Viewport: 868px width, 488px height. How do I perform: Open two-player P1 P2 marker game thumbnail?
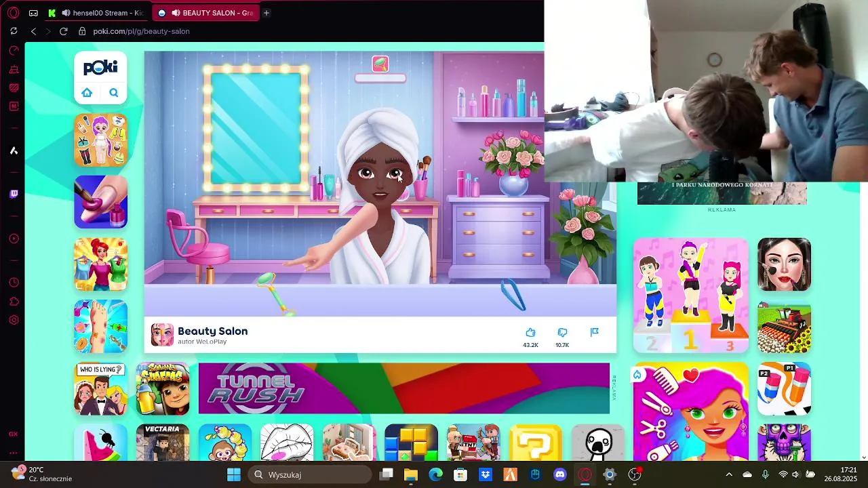[x=784, y=388]
